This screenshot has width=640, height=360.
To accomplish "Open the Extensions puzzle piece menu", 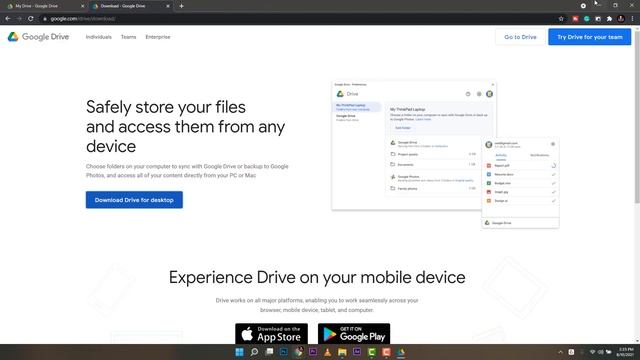I will [609, 18].
